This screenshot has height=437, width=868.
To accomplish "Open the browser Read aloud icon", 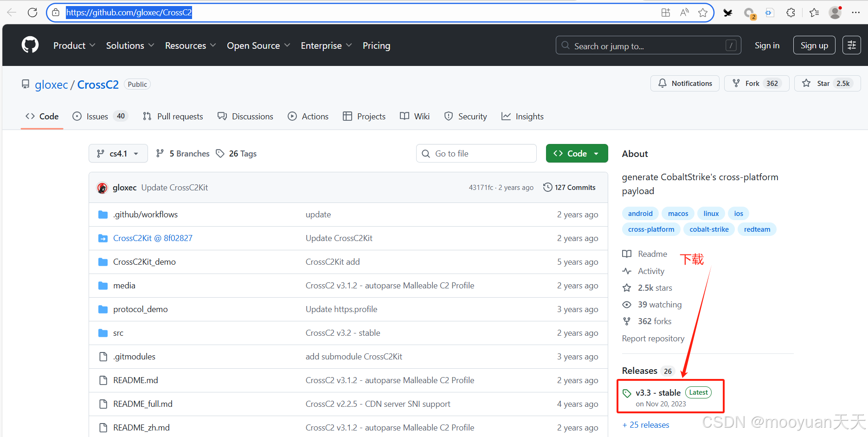I will tap(684, 13).
